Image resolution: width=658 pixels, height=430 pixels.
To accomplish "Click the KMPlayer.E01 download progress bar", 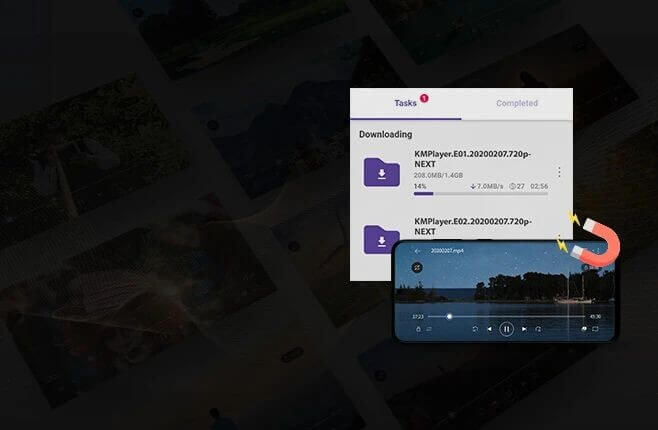I will 480,194.
